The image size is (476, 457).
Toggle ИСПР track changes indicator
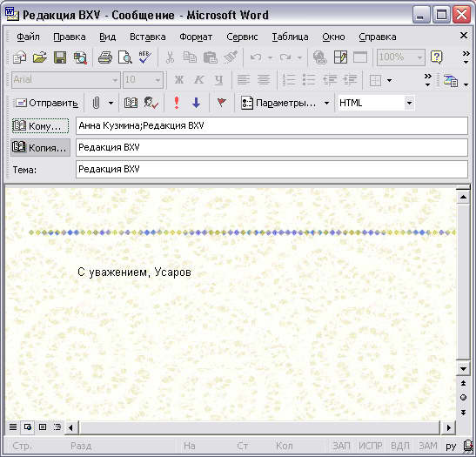coord(371,446)
